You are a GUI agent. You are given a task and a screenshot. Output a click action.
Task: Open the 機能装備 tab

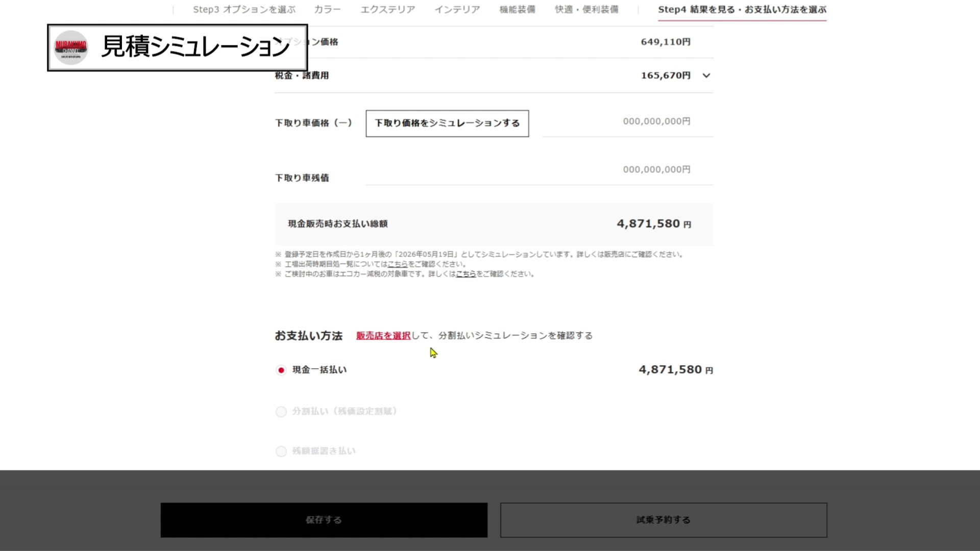pyautogui.click(x=517, y=10)
